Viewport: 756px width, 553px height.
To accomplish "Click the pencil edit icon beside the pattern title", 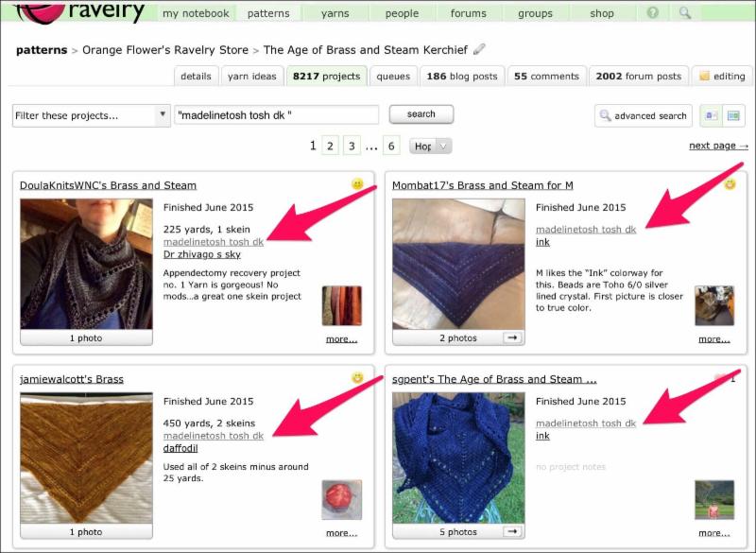I will pos(479,50).
